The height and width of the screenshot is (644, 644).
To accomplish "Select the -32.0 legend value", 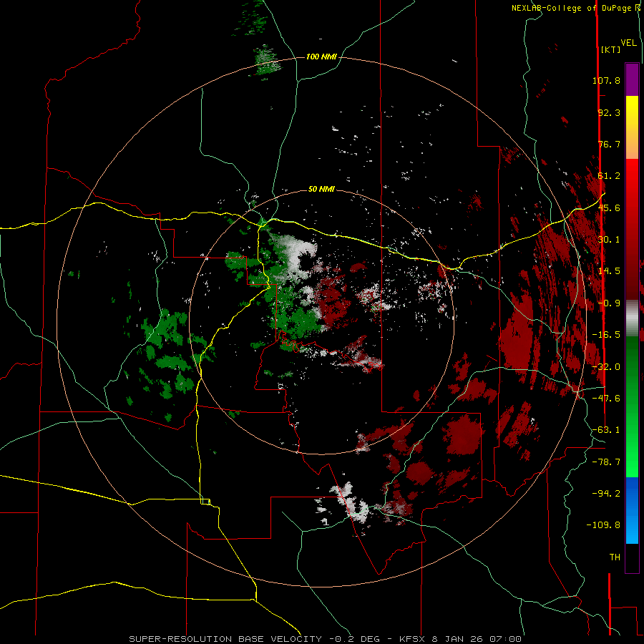I will point(606,367).
